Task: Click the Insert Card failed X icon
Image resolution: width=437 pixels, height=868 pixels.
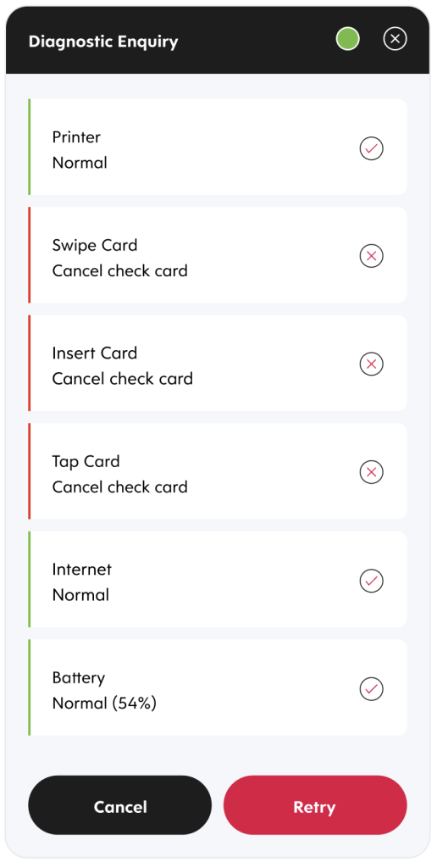Action: [x=372, y=364]
